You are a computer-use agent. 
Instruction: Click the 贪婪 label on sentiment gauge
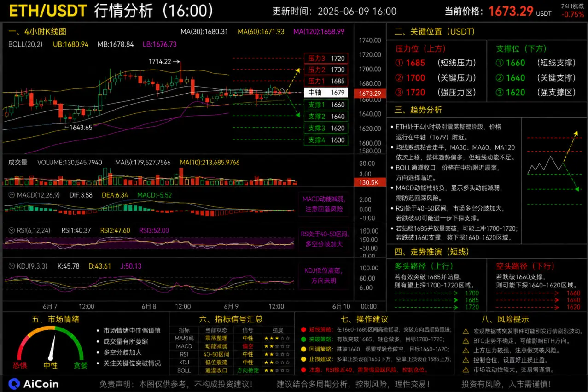pos(81,365)
